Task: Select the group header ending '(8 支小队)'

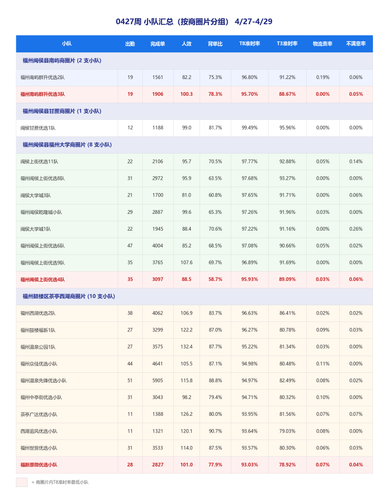Action: click(194, 145)
